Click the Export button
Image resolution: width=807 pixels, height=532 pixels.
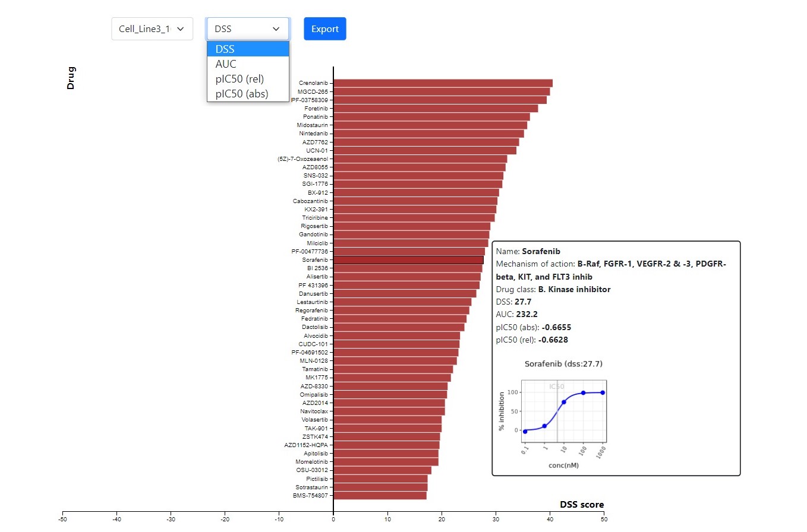click(x=324, y=28)
